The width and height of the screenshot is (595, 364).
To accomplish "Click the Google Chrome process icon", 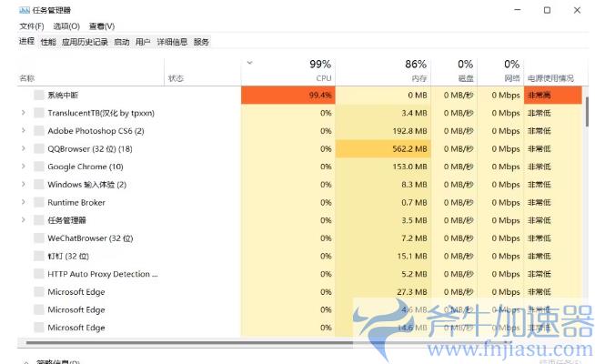I will pyautogui.click(x=39, y=167).
